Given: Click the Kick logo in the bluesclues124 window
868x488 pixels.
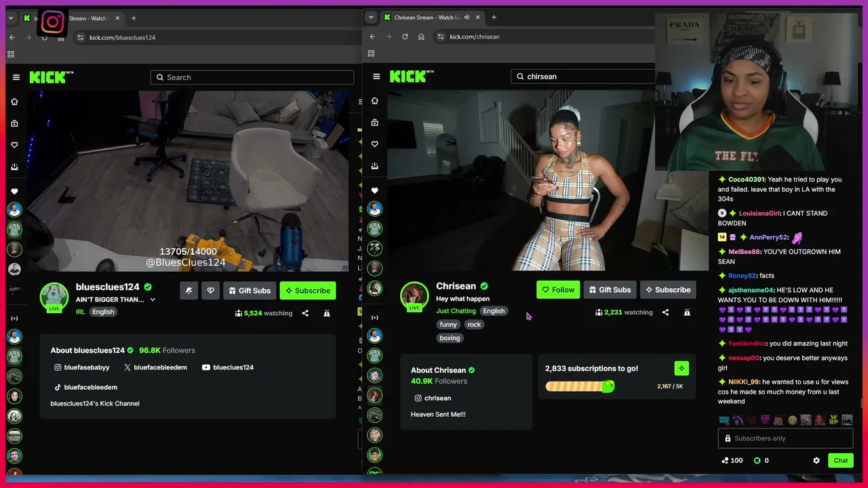Looking at the screenshot, I should pyautogui.click(x=52, y=77).
